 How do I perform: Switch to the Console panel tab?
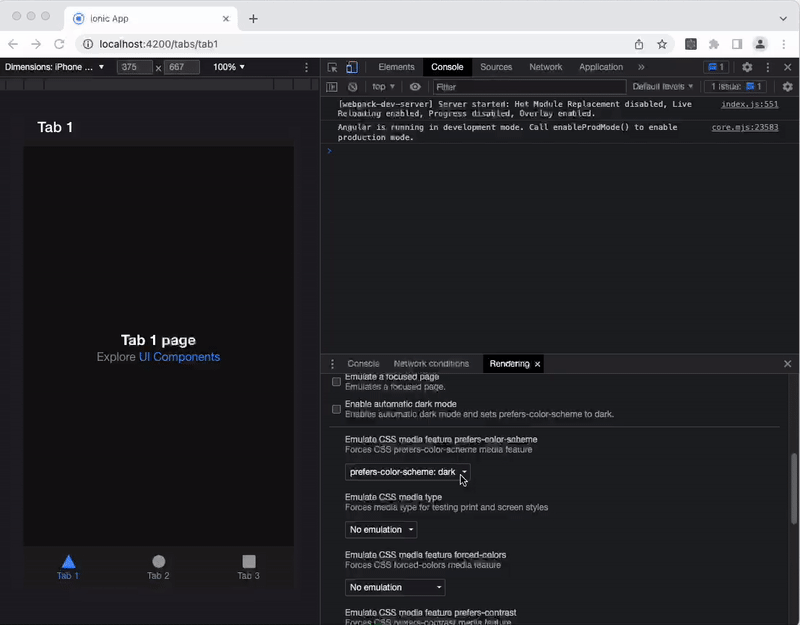[447, 67]
